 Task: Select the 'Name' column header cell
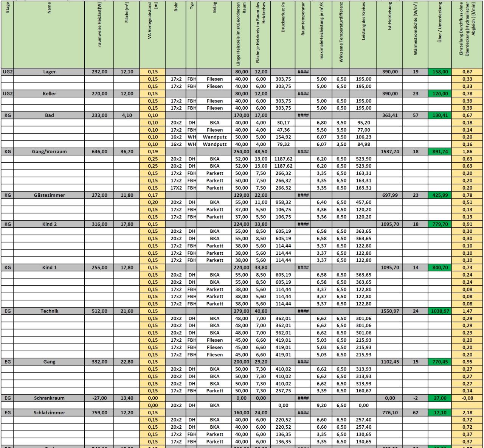coord(49,34)
